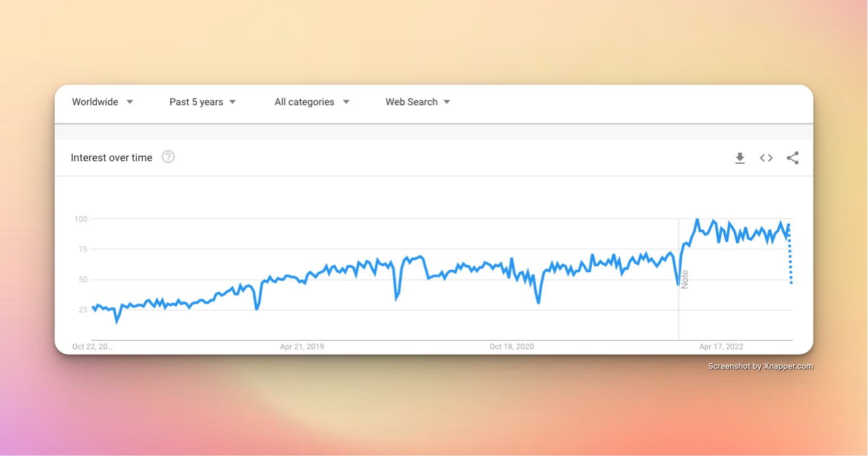Open the All categories dropdown

(x=312, y=102)
